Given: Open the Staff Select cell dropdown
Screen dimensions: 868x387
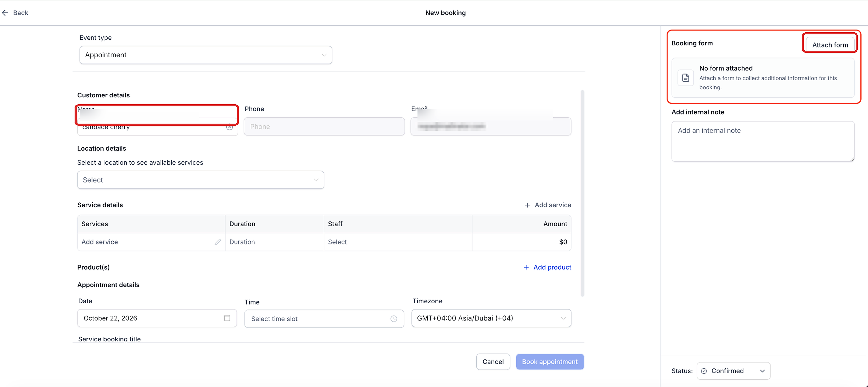Looking at the screenshot, I should (x=398, y=242).
